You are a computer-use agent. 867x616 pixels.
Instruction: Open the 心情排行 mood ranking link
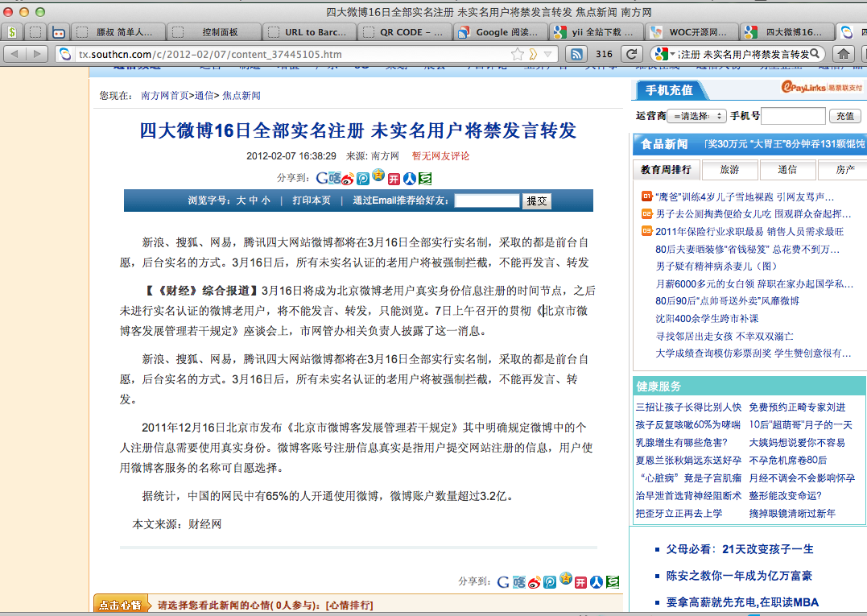coord(349,606)
